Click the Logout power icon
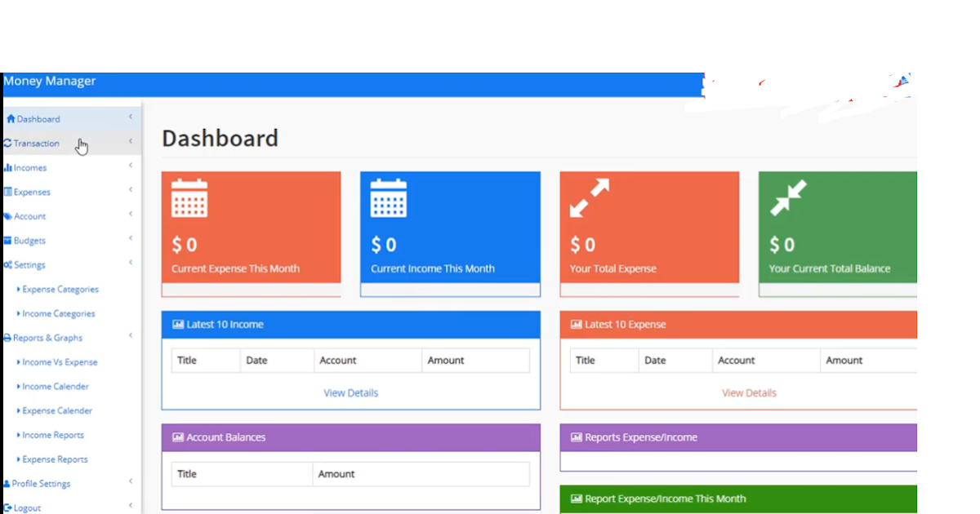The width and height of the screenshot is (980, 514). 7,507
